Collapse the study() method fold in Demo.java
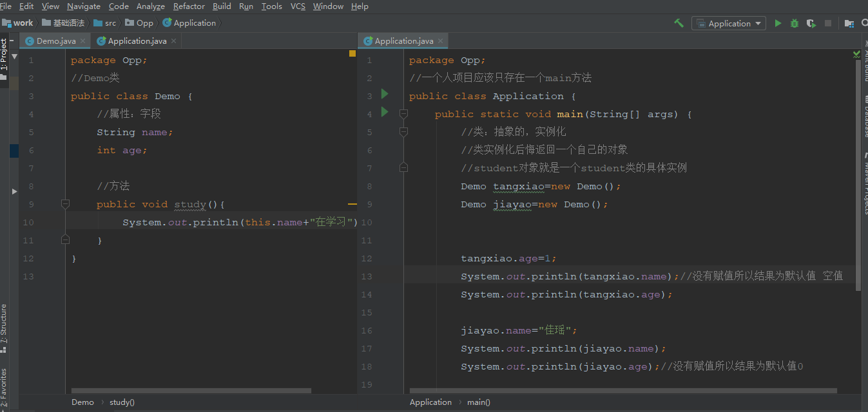Image resolution: width=868 pixels, height=412 pixels. coord(65,204)
